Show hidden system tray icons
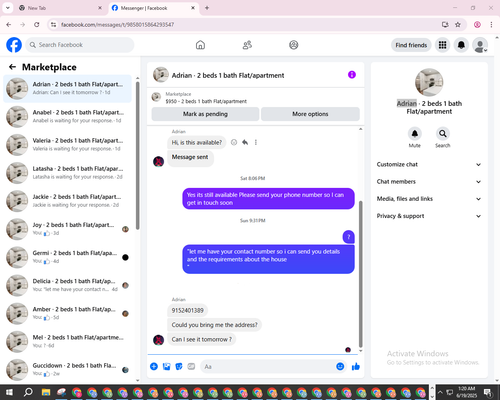 click(440, 392)
